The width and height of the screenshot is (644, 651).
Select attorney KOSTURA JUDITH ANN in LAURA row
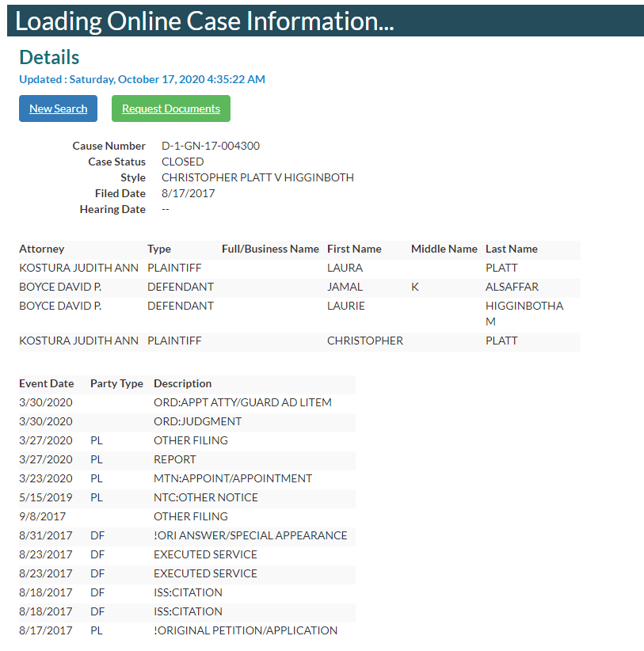(78, 268)
